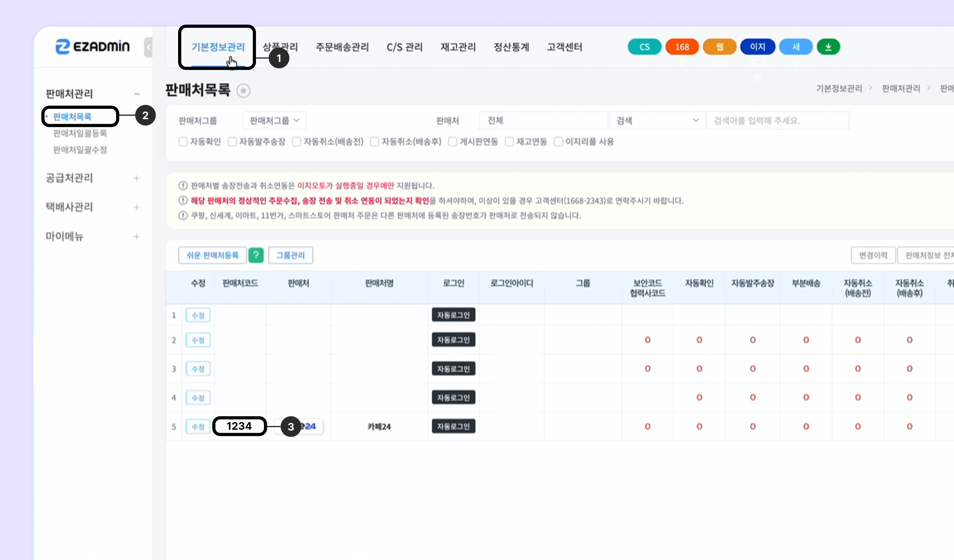Viewport: 954px width, 560px height.
Task: Click the EZADMIN logo icon
Action: pos(63,46)
